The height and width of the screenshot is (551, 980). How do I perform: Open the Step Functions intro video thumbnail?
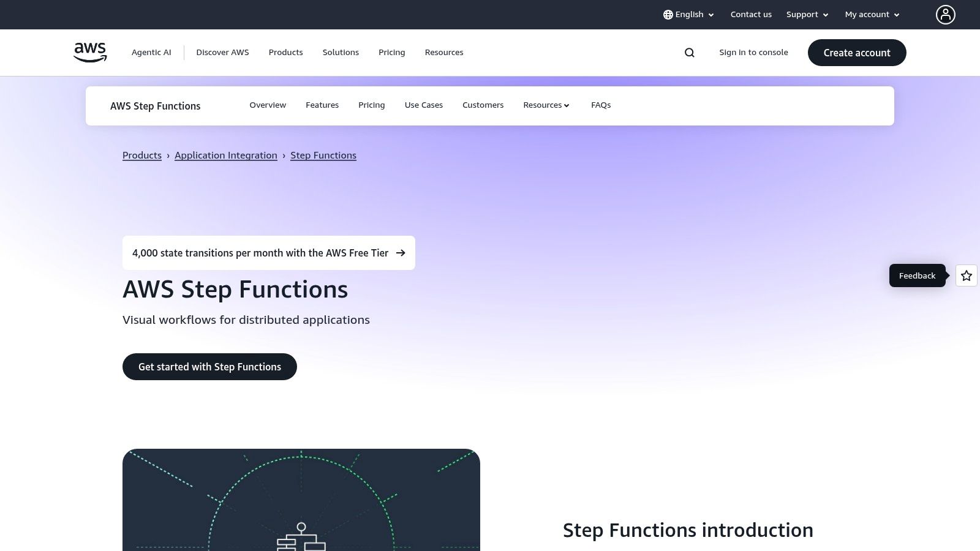pos(301,500)
